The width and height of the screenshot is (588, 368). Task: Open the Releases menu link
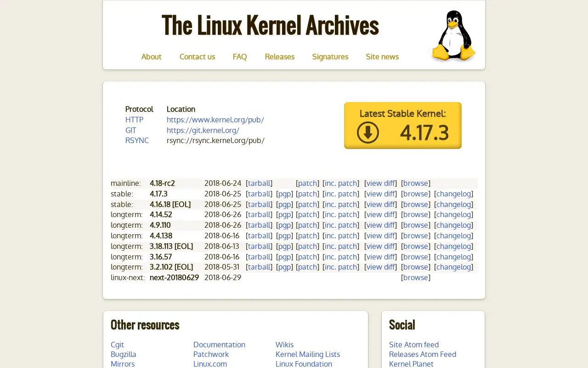pyautogui.click(x=279, y=57)
